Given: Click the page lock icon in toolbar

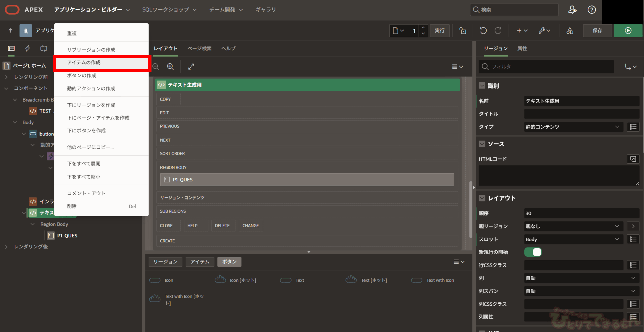Looking at the screenshot, I should pos(462,31).
